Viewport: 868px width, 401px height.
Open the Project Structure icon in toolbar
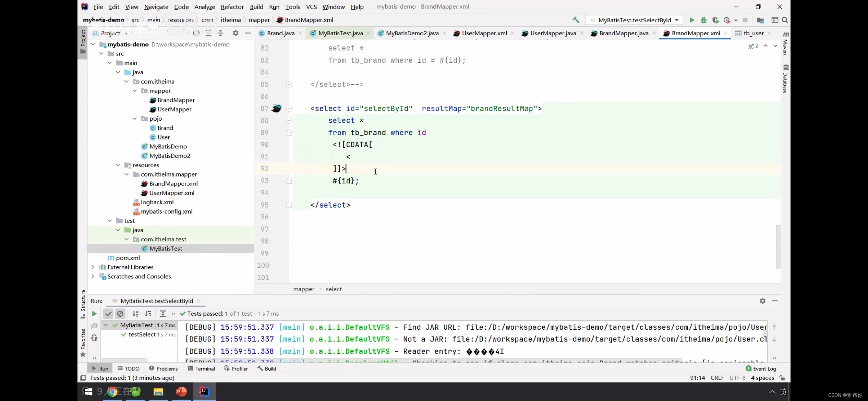click(760, 20)
